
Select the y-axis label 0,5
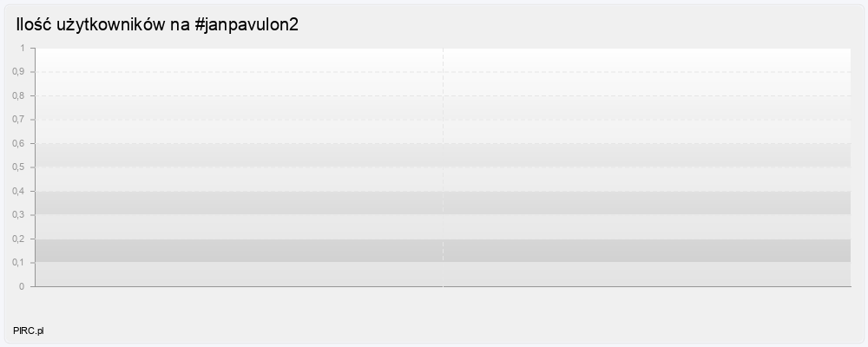pyautogui.click(x=19, y=167)
